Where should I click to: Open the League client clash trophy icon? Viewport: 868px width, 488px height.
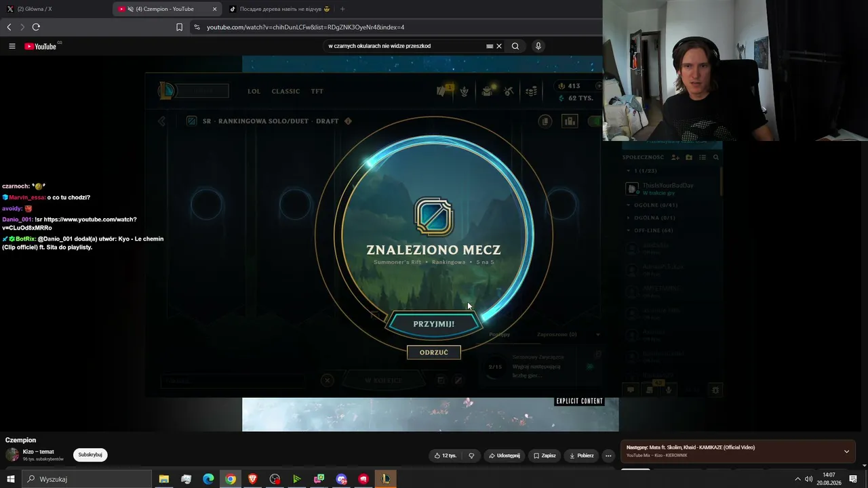point(465,91)
